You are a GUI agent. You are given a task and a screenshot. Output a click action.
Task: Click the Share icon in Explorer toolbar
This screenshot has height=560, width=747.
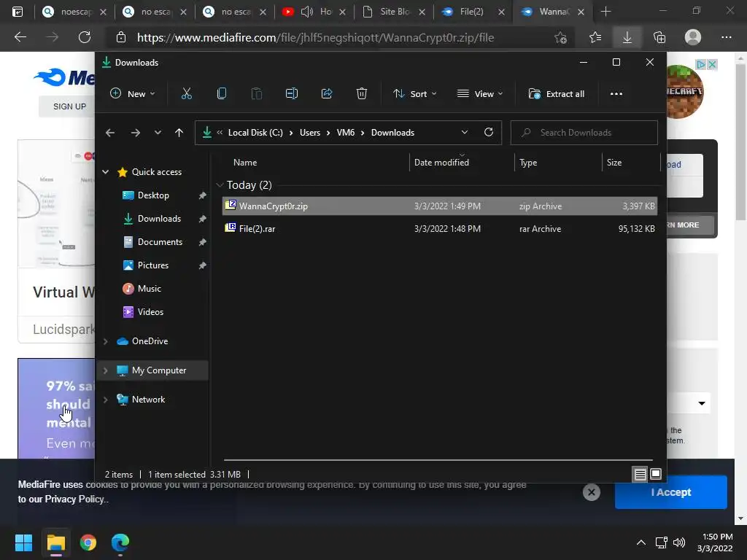pos(327,94)
